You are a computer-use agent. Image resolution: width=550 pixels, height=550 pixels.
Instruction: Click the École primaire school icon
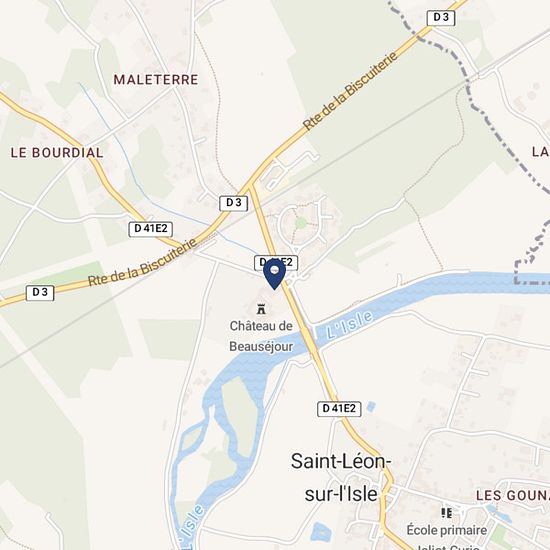coord(447,513)
